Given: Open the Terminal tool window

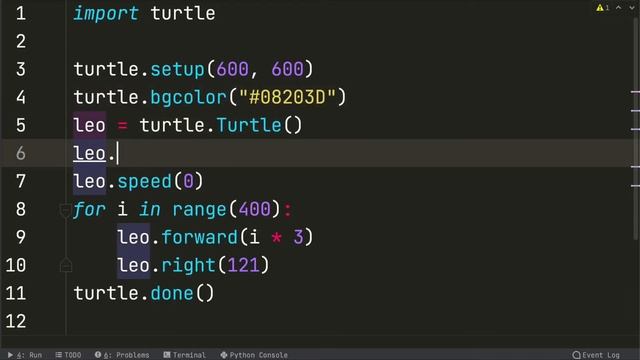Looking at the screenshot, I should click(x=184, y=355).
